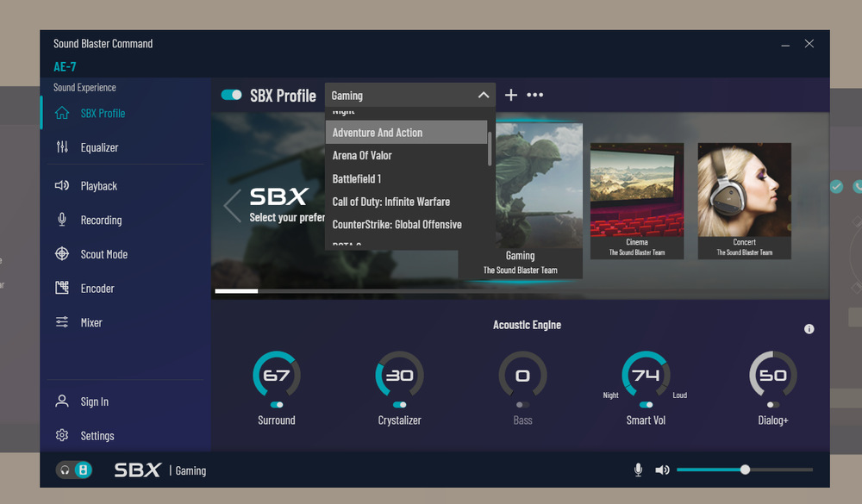Image resolution: width=862 pixels, height=504 pixels.
Task: Select Adventure And Action from the list
Action: click(x=406, y=133)
